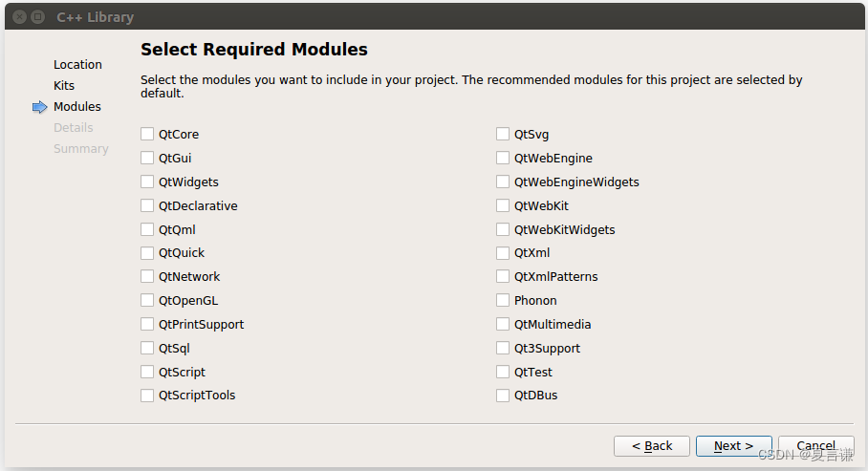The image size is (868, 471).
Task: Tick the QtWebEngine checkbox
Action: pos(503,158)
